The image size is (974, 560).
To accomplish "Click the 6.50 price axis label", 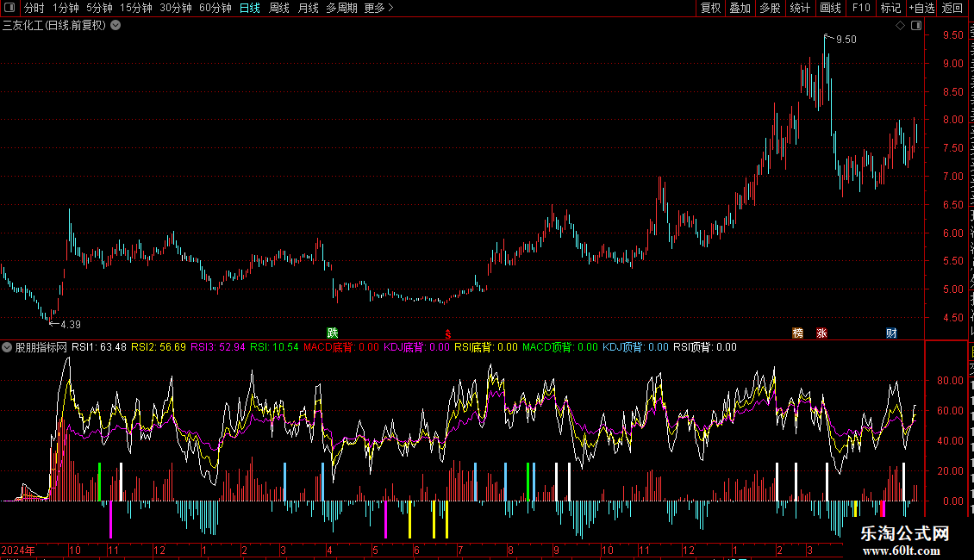I will click(952, 205).
